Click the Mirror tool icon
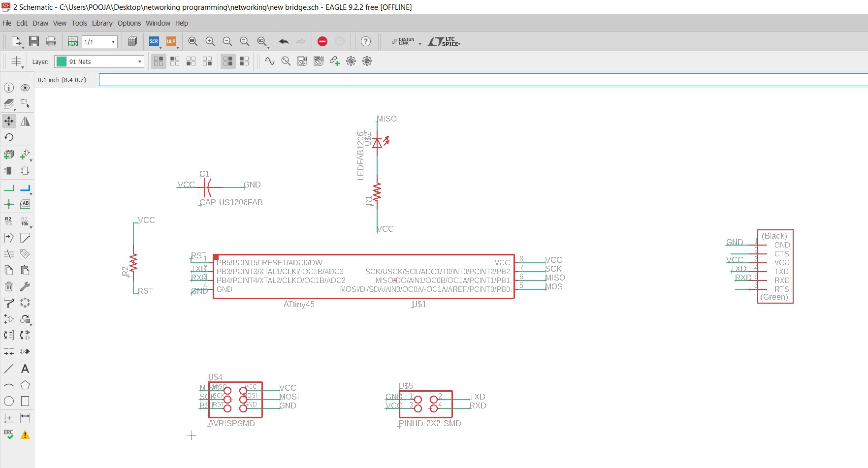The height and width of the screenshot is (468, 868). pyautogui.click(x=25, y=121)
